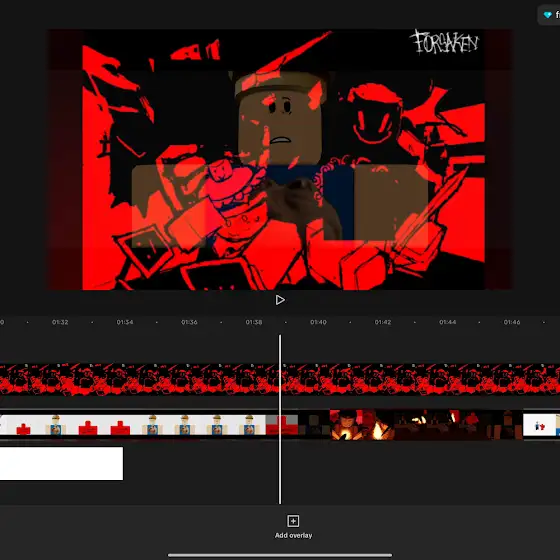Image resolution: width=560 pixels, height=560 pixels.
Task: Jump to 01:38 on time ruler
Action: tap(254, 322)
